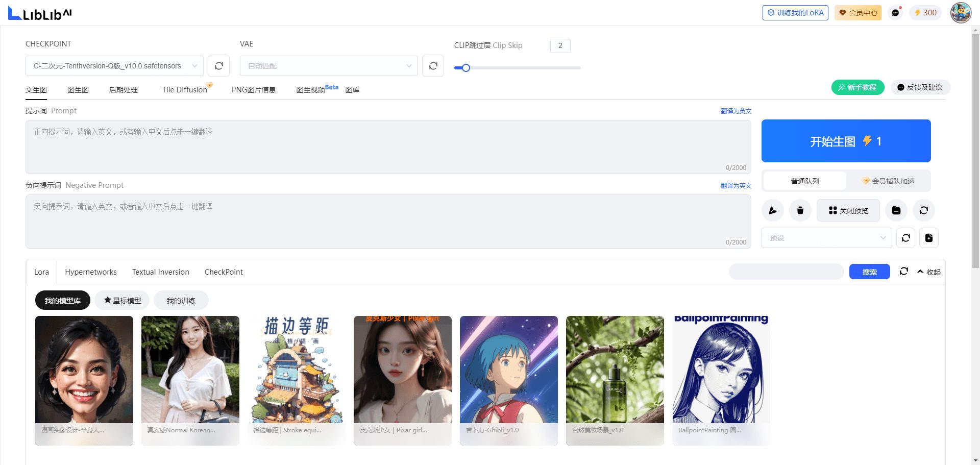Select the BallpointPainting Lora thumbnail

(721, 381)
